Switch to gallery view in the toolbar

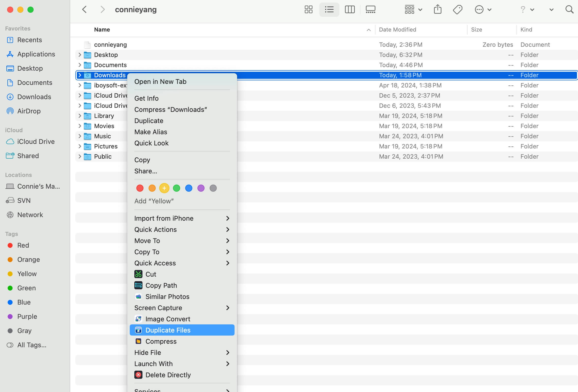[x=370, y=9]
